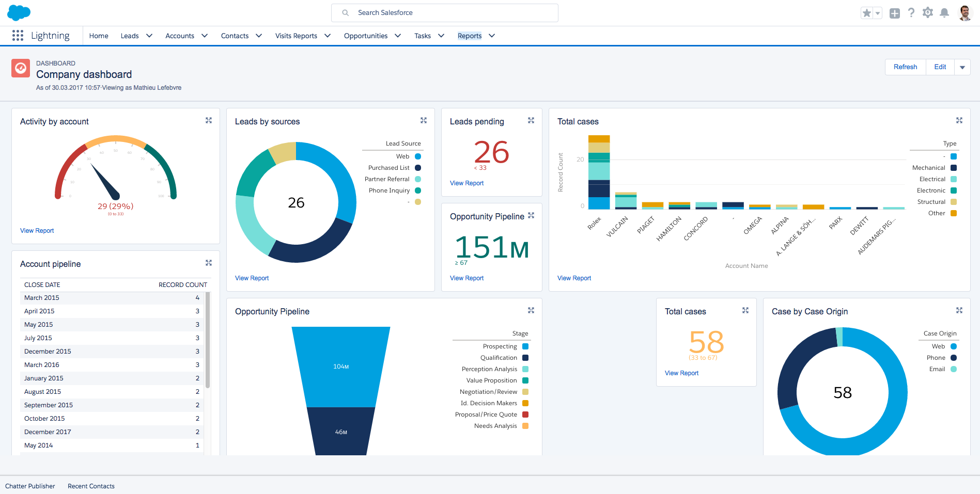The image size is (980, 494).
Task: Expand the Leads by sources chart
Action: pos(424,120)
